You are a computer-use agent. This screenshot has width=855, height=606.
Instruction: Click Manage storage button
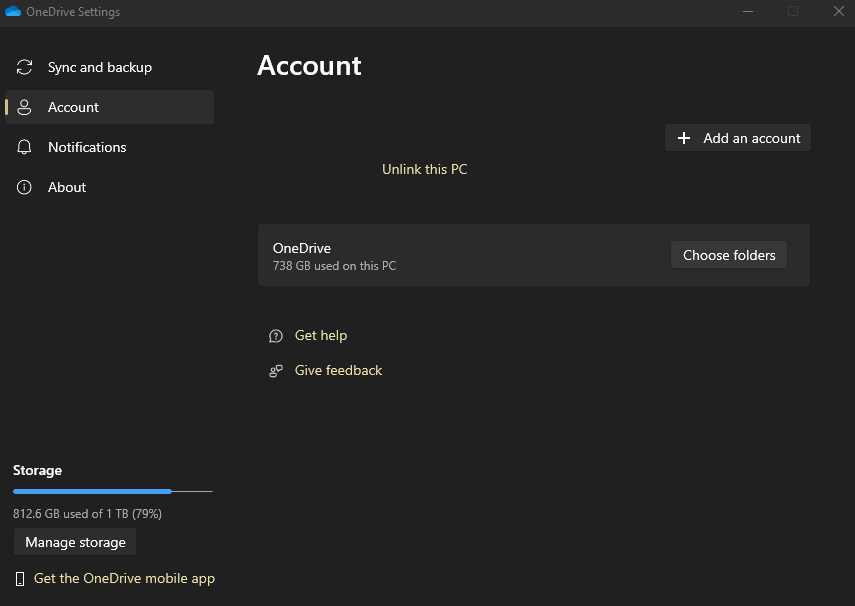pyautogui.click(x=75, y=542)
